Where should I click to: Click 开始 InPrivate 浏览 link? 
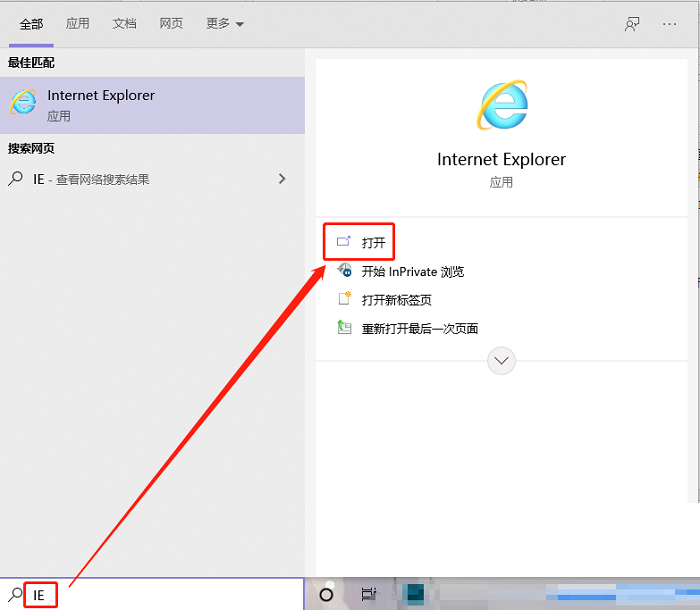[412, 271]
